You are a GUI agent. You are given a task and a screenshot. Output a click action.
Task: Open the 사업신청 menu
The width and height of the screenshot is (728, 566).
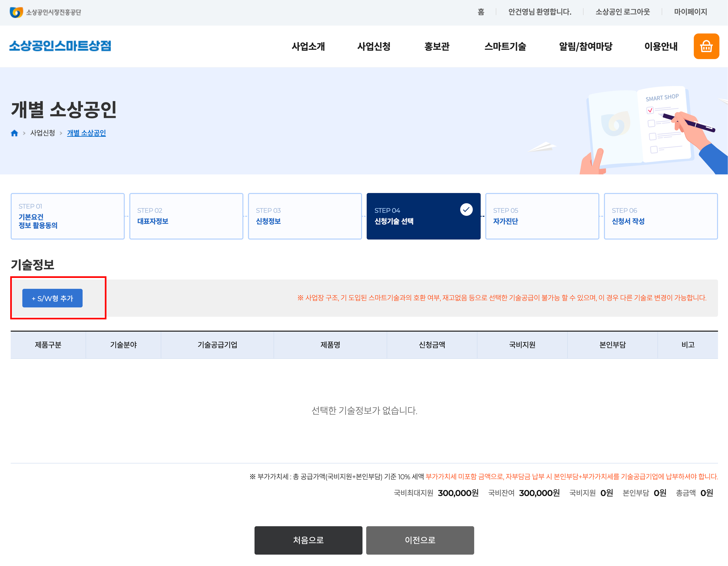point(374,46)
